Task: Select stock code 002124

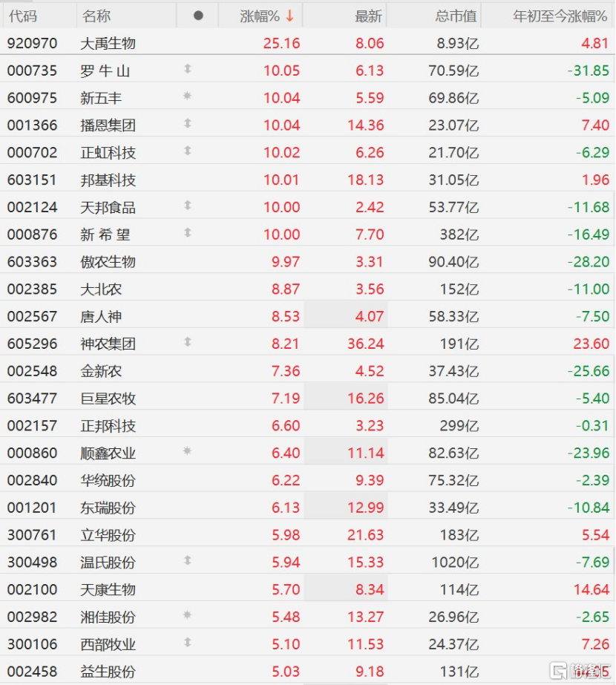Action: tap(32, 207)
